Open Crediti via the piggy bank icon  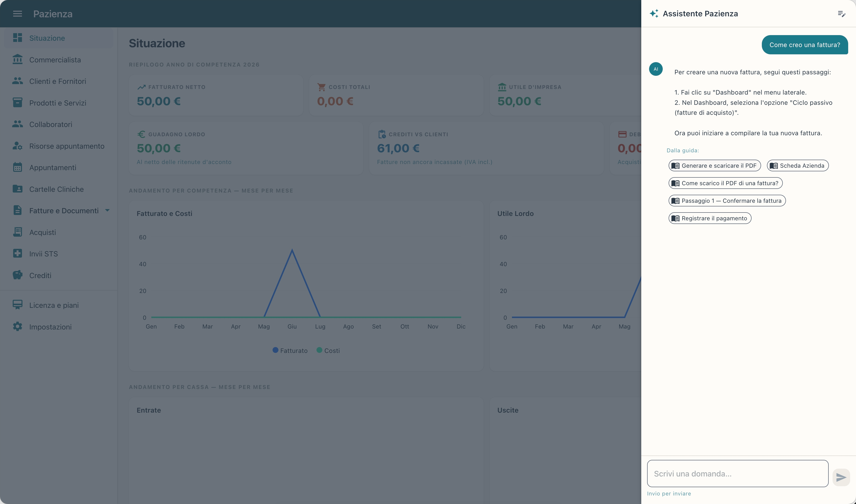coord(17,275)
